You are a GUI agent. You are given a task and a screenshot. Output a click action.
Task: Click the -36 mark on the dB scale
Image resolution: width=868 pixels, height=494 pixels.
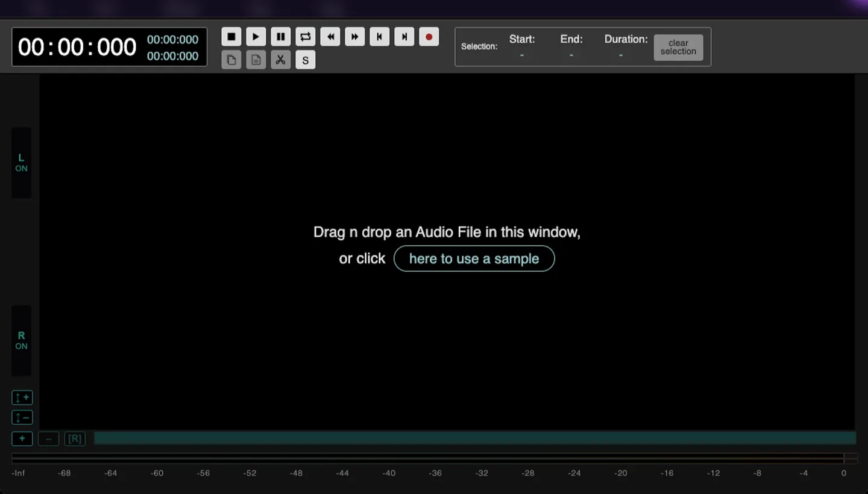coord(435,473)
